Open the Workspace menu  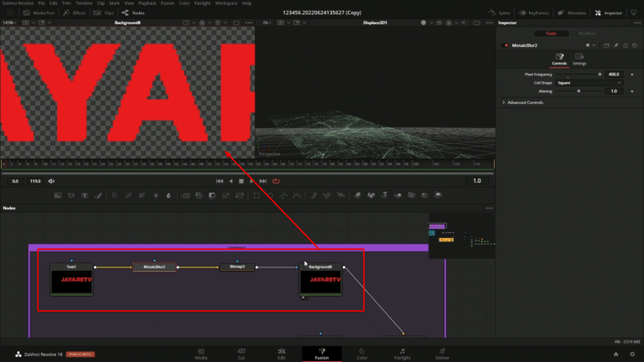[226, 3]
